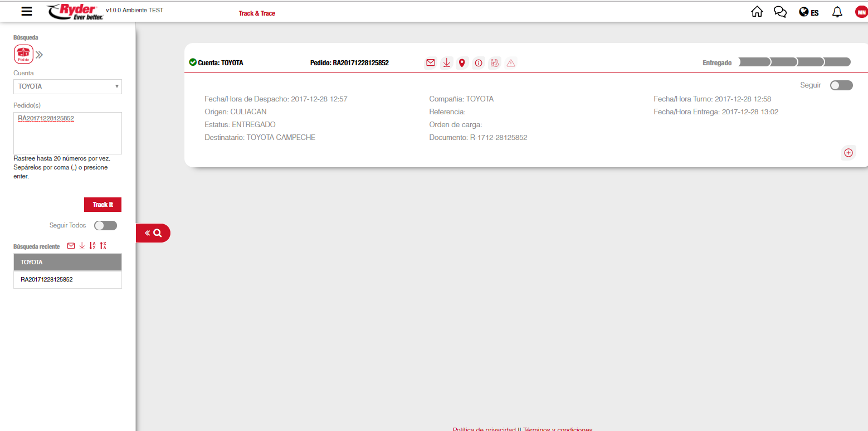Open the notifications bell
This screenshot has height=431, width=868.
tap(837, 12)
